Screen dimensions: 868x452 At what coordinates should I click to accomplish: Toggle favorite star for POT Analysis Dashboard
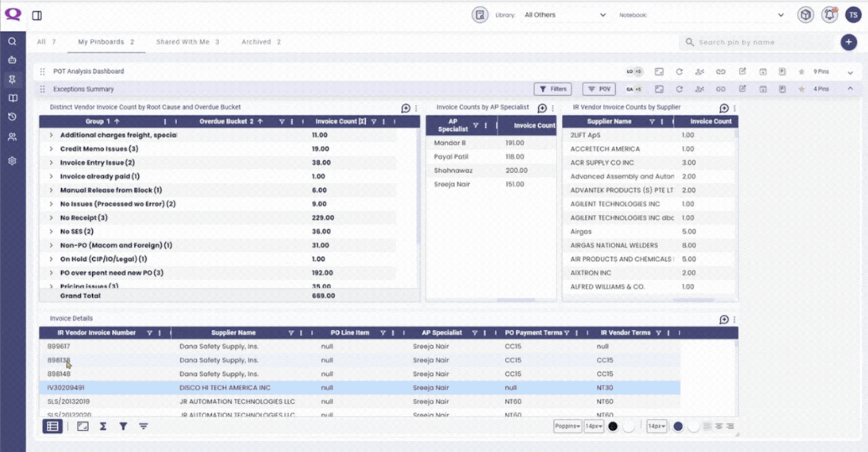802,71
